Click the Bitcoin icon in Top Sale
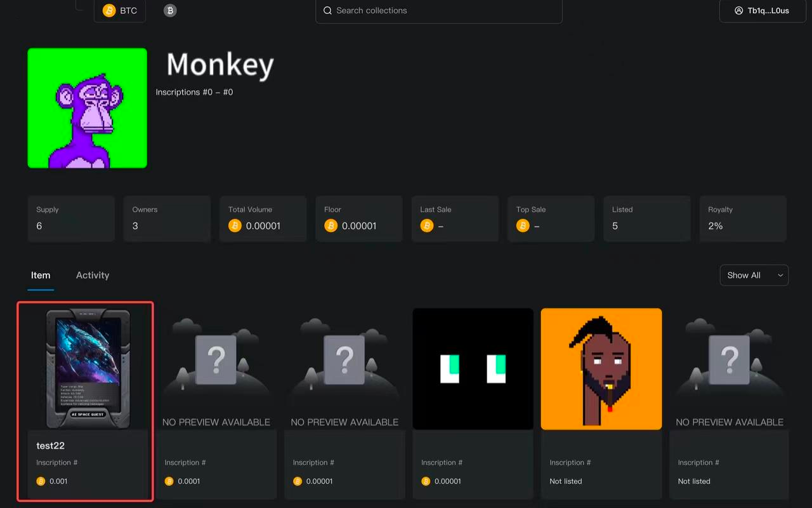This screenshot has width=812, height=508. coord(523,226)
